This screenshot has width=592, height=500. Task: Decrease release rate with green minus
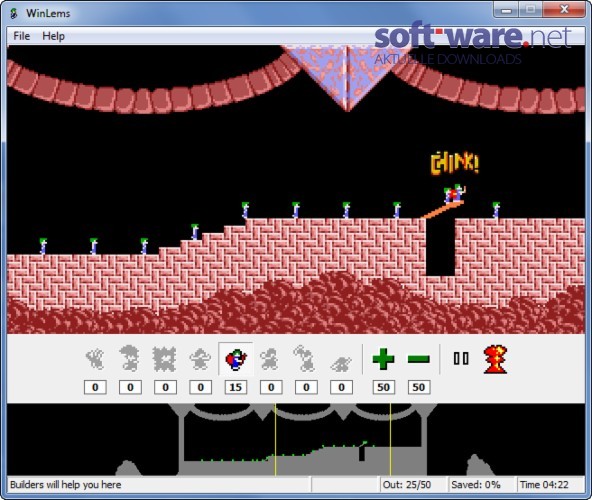(x=419, y=359)
